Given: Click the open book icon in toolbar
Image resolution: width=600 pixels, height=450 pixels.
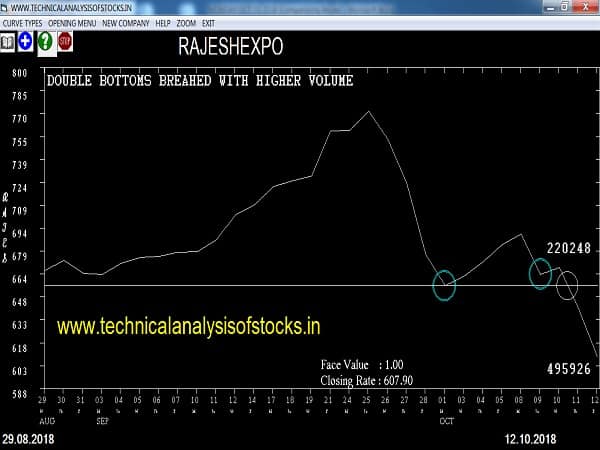Looking at the screenshot, I should [x=8, y=42].
